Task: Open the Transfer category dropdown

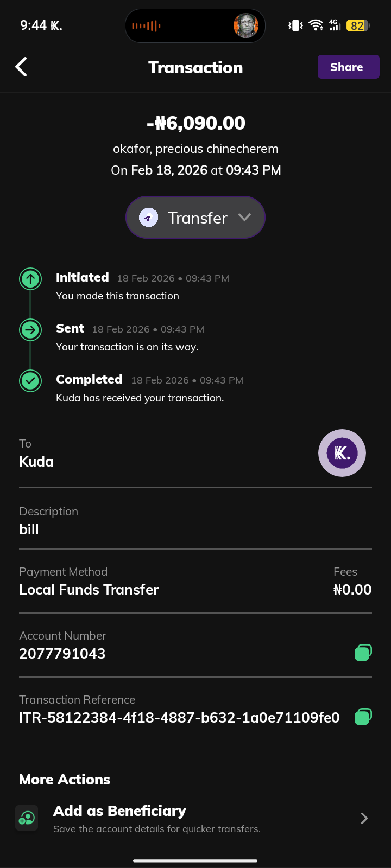Action: [x=195, y=218]
